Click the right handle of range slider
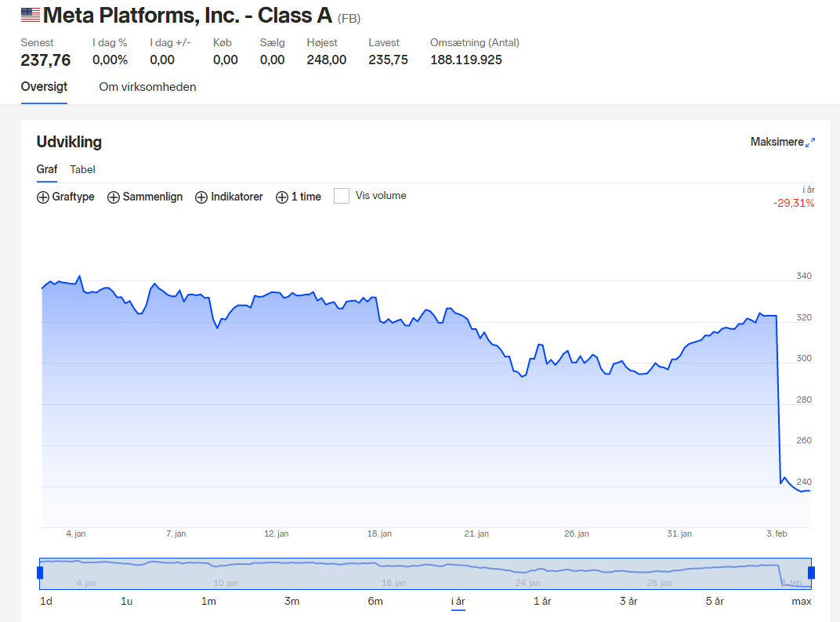Viewport: 840px width, 622px height. click(811, 573)
